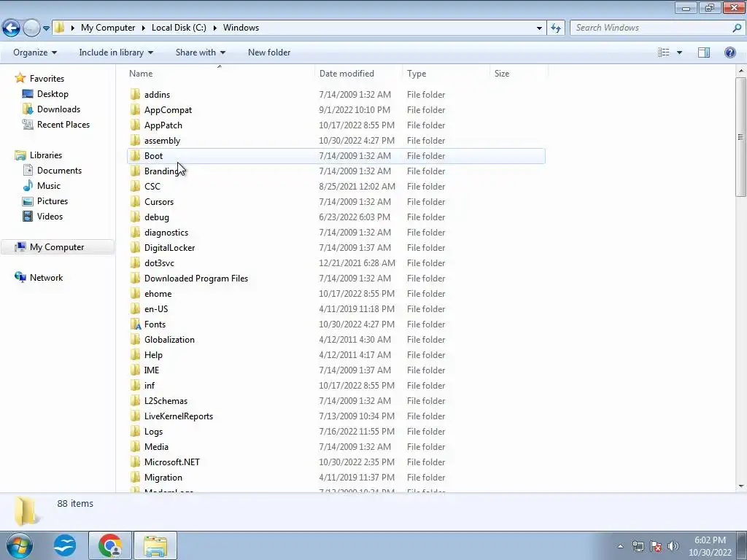Click Windows Explorer taskbar icon
Screen dimensions: 747x560
pyautogui.click(x=155, y=545)
